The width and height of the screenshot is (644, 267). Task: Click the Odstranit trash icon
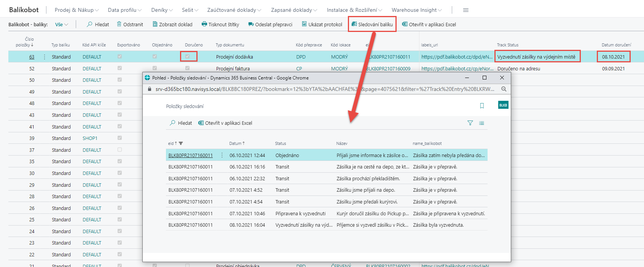coord(119,24)
